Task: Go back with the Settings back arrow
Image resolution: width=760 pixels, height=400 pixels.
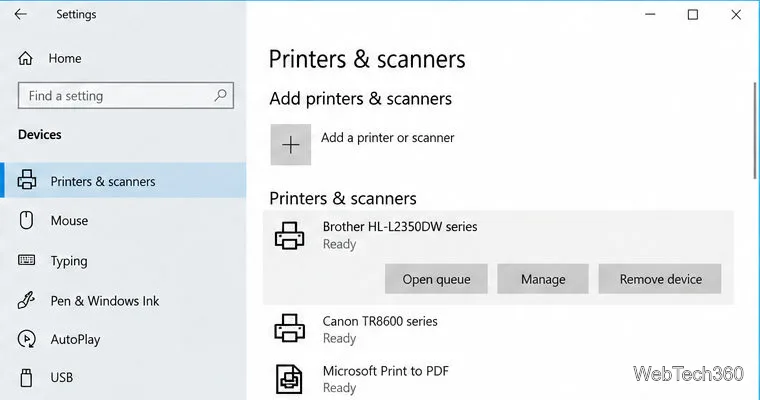Action: tap(20, 15)
